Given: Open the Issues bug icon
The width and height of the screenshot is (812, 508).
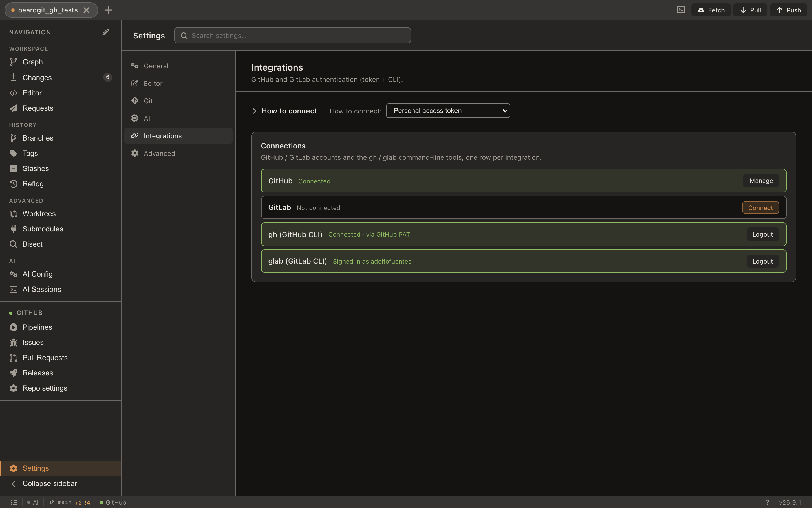Looking at the screenshot, I should pyautogui.click(x=14, y=342).
